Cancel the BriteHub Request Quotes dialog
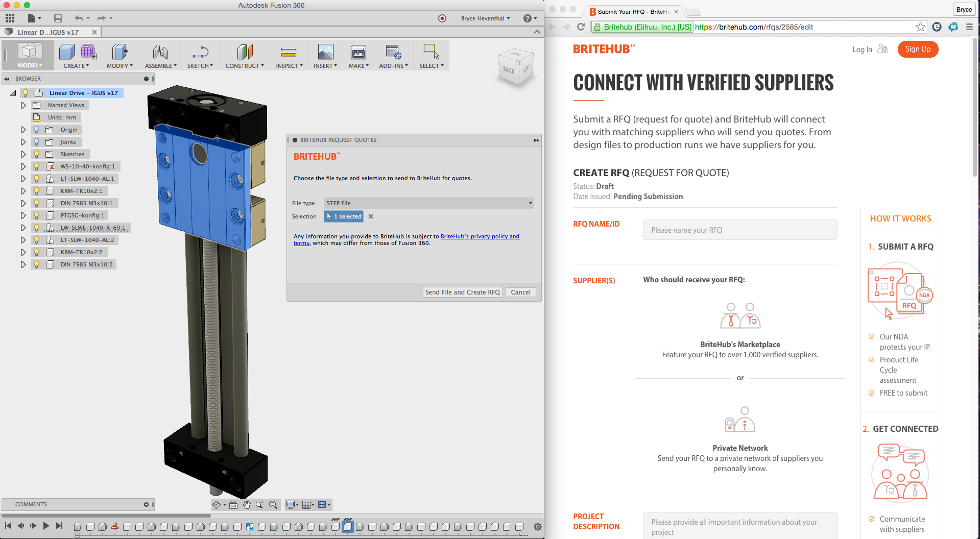This screenshot has height=539, width=980. tap(521, 292)
